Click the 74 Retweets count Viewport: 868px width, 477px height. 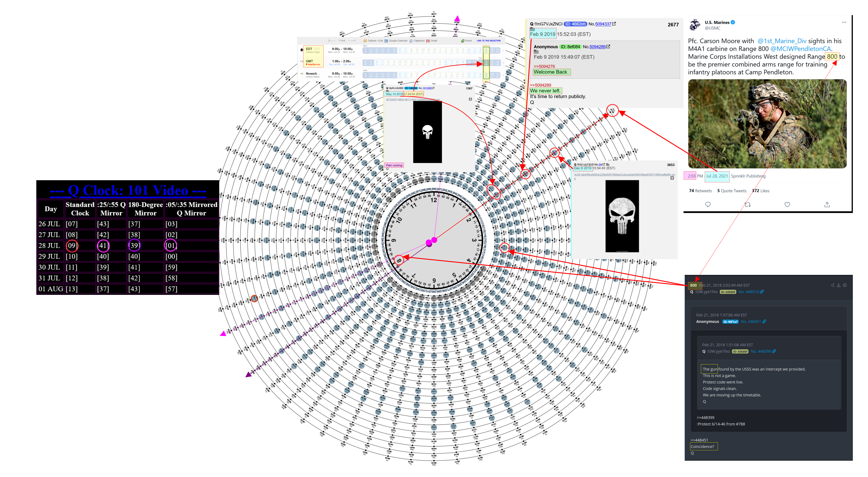coord(700,191)
